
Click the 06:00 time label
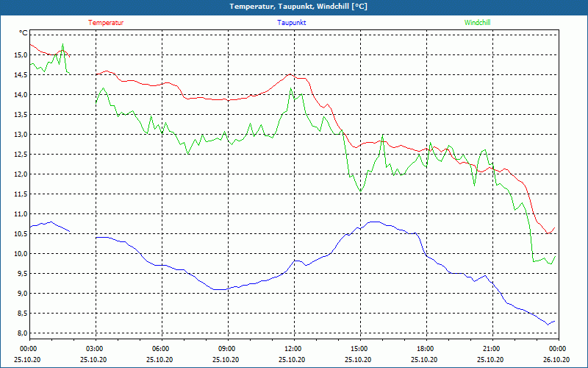tap(162, 348)
